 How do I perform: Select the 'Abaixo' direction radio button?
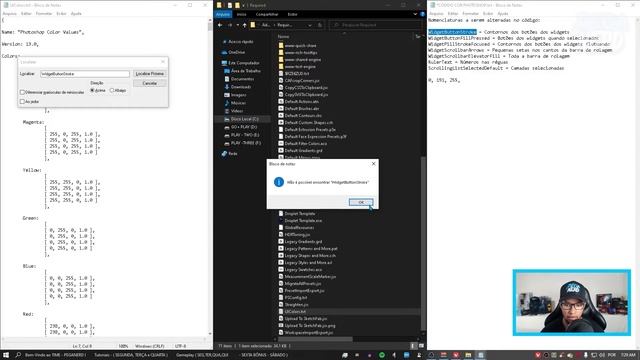[112, 90]
